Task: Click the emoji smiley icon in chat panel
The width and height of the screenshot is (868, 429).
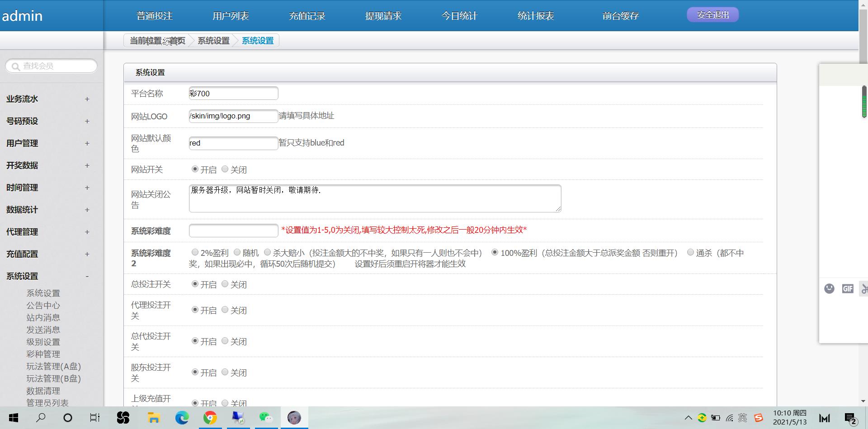Action: (829, 288)
